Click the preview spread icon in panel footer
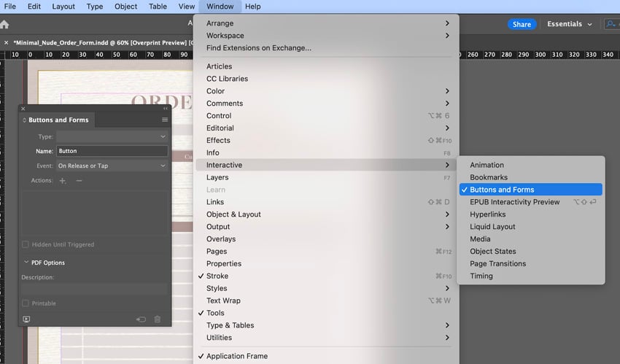This screenshot has width=620, height=364. [x=26, y=320]
